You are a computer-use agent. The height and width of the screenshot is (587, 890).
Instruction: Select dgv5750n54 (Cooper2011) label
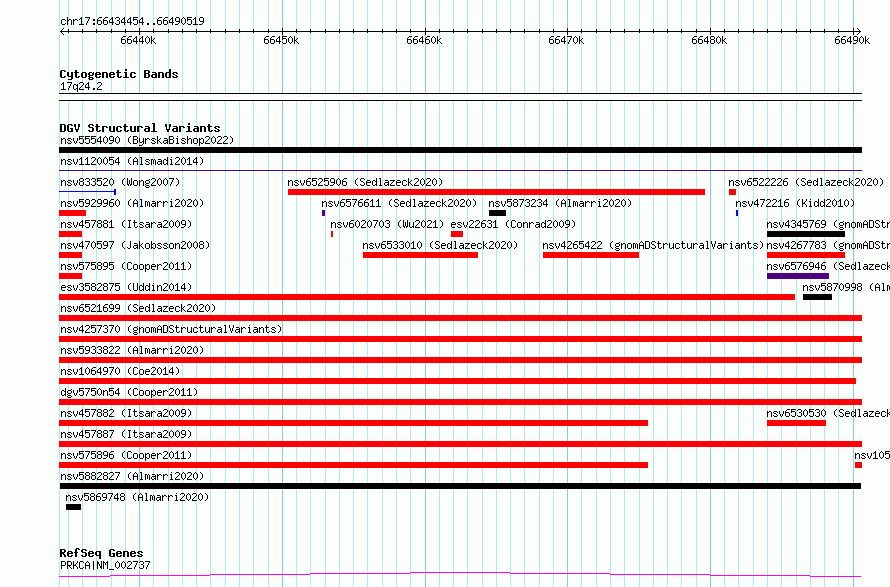[x=129, y=392]
